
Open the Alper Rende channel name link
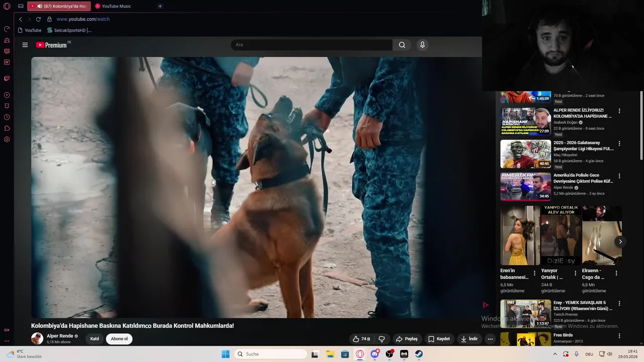[x=60, y=336]
